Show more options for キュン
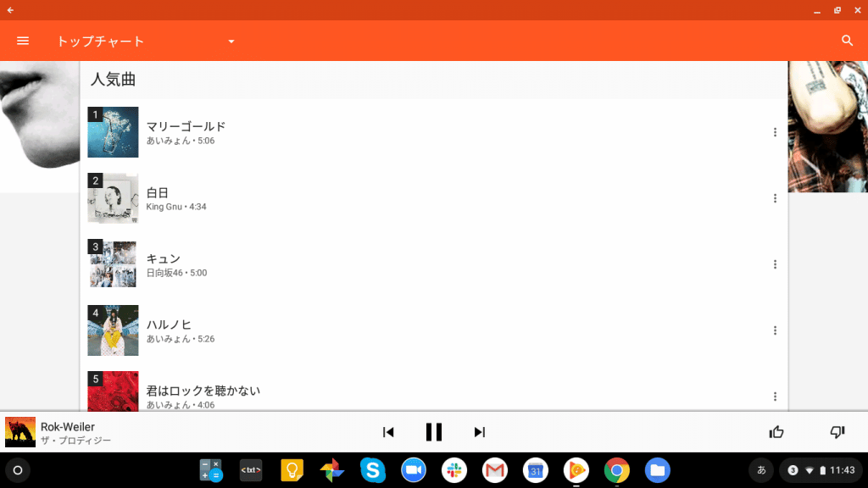Viewport: 868px width, 488px height. pos(775,264)
